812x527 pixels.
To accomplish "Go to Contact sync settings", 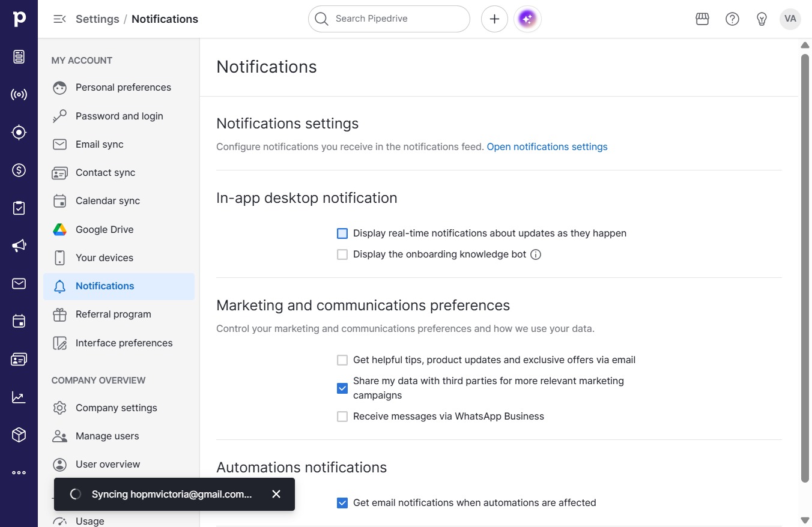I will (119, 173).
